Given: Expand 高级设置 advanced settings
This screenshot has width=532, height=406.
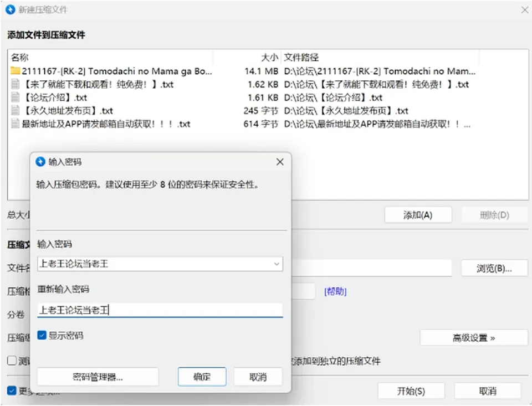Looking at the screenshot, I should point(474,338).
